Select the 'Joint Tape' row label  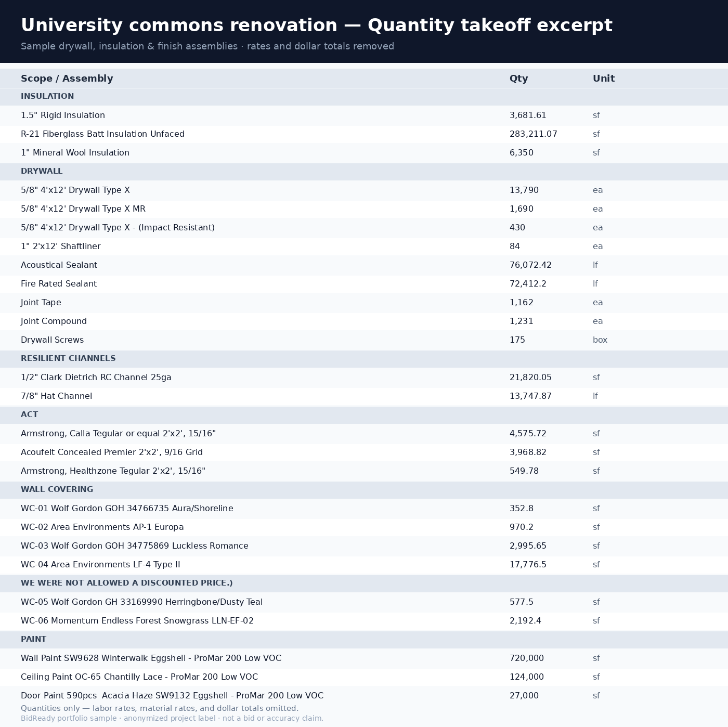tap(41, 303)
